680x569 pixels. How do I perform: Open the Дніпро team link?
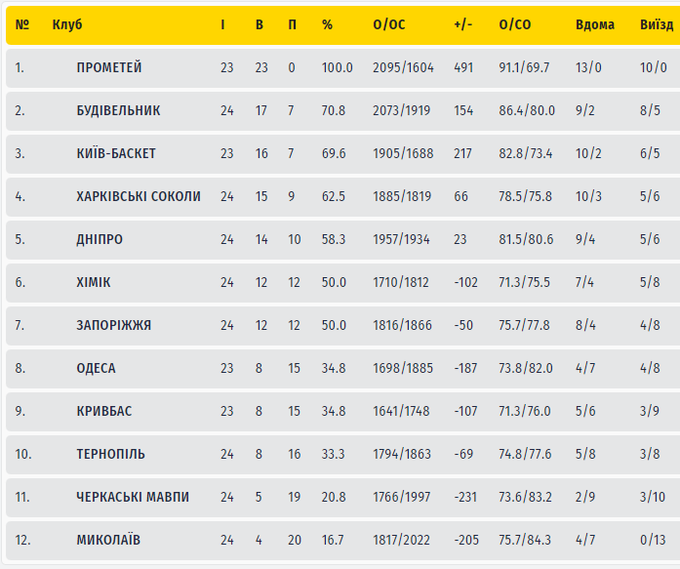(x=100, y=240)
